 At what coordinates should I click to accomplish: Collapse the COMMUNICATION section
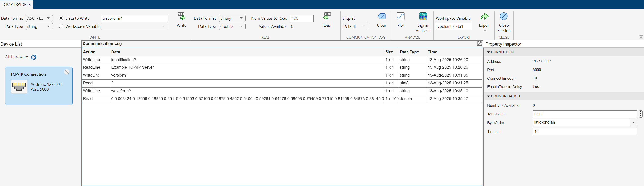(488, 96)
